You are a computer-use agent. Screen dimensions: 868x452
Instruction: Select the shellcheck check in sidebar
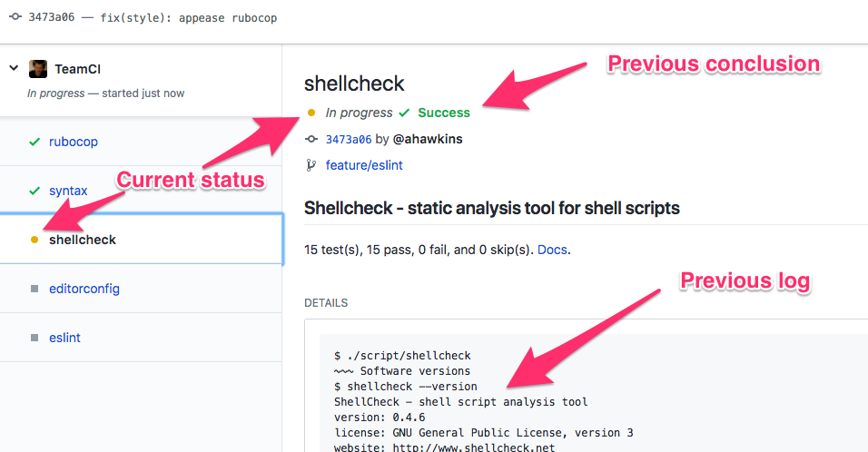pyautogui.click(x=83, y=240)
